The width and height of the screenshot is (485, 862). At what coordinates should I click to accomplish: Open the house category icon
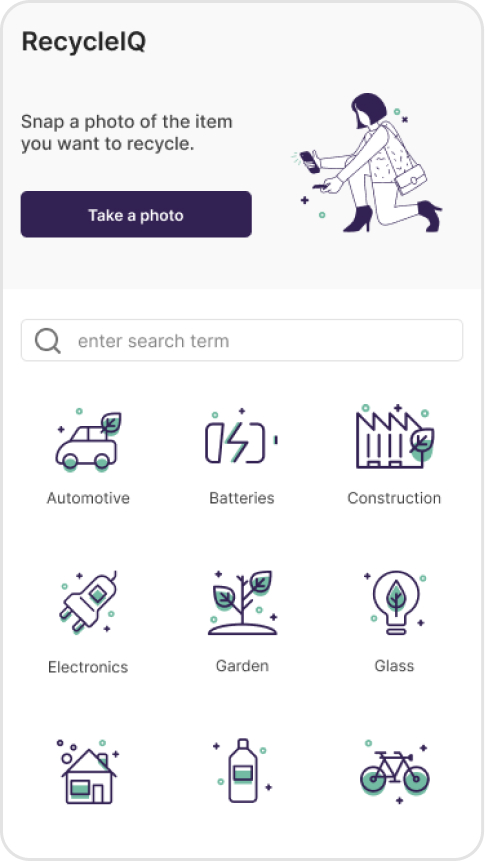(x=89, y=772)
